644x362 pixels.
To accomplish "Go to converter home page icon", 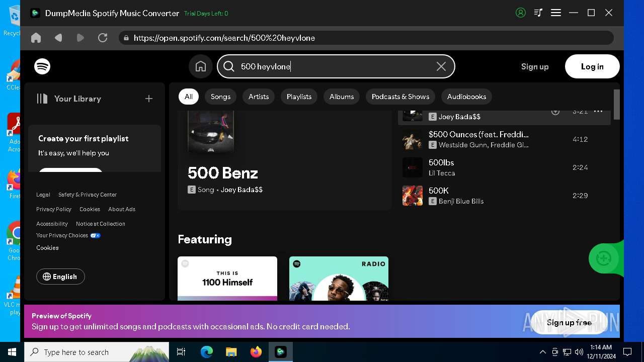I will [x=36, y=38].
